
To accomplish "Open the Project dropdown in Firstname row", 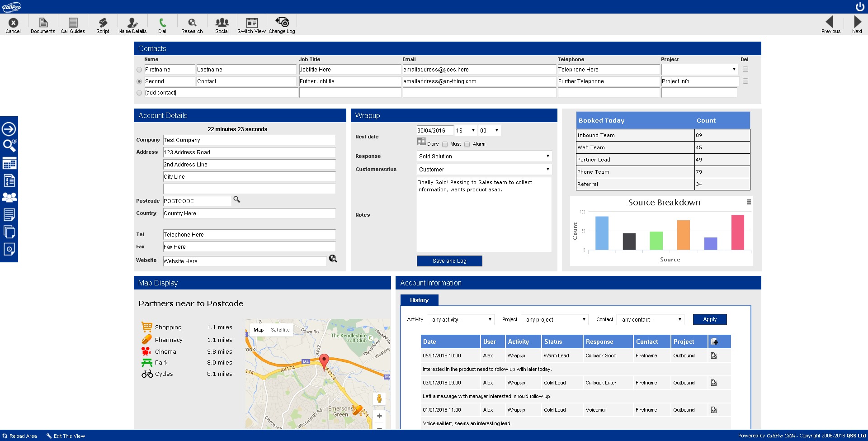I will pos(700,70).
